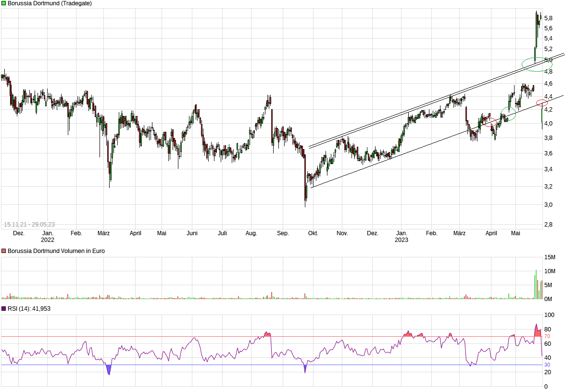Click the blue '30' RSI threshold label
Viewport: 565px width, 392px height.
(547, 365)
